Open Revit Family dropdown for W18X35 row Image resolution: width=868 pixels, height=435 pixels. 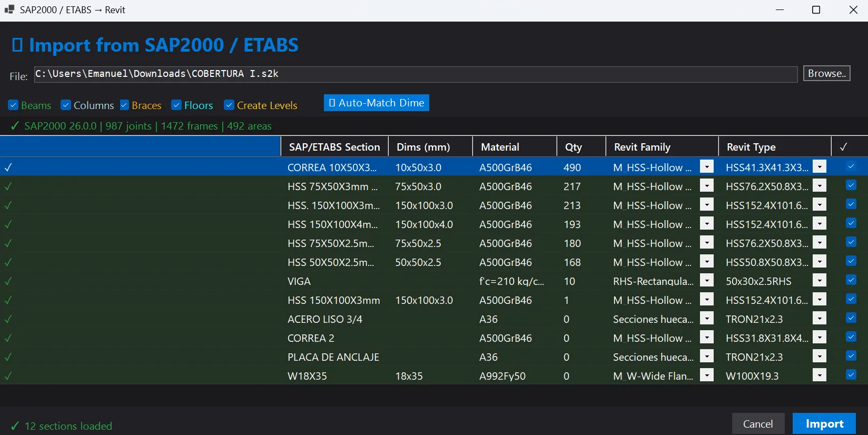pos(707,375)
